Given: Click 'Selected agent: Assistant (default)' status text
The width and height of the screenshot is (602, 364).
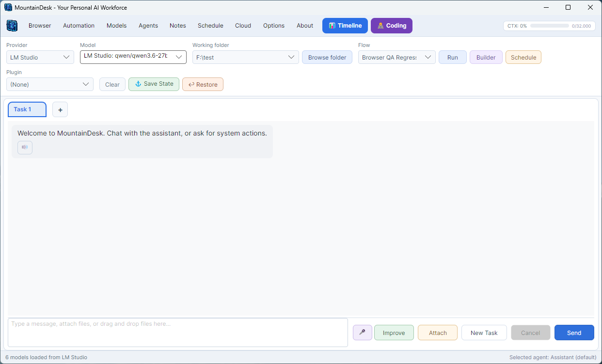Looking at the screenshot, I should pos(553,357).
